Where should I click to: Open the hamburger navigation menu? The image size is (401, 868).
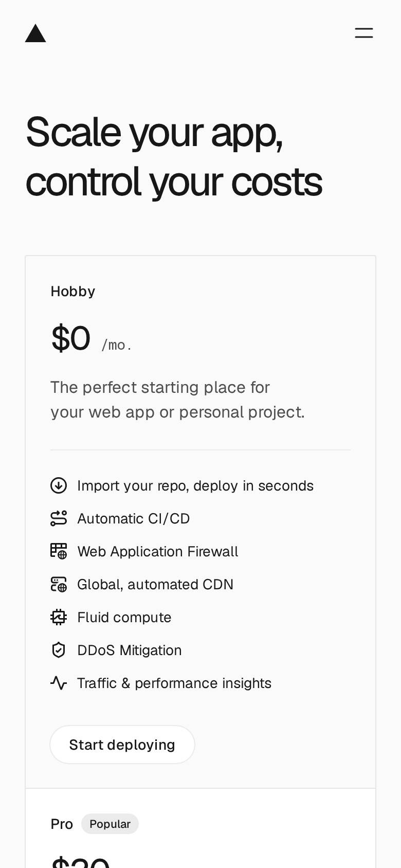coord(364,33)
